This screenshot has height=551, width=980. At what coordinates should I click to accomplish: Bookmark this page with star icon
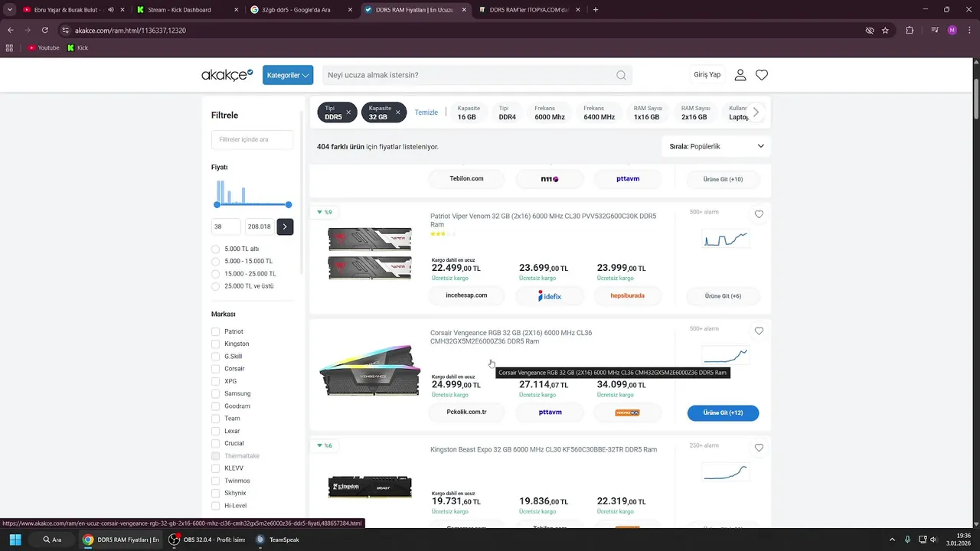[x=885, y=30]
